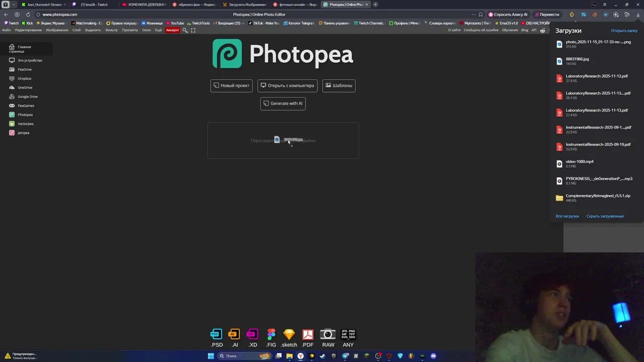The height and width of the screenshot is (362, 644).
Task: Click the browser bookmark icon
Action: click(480, 15)
